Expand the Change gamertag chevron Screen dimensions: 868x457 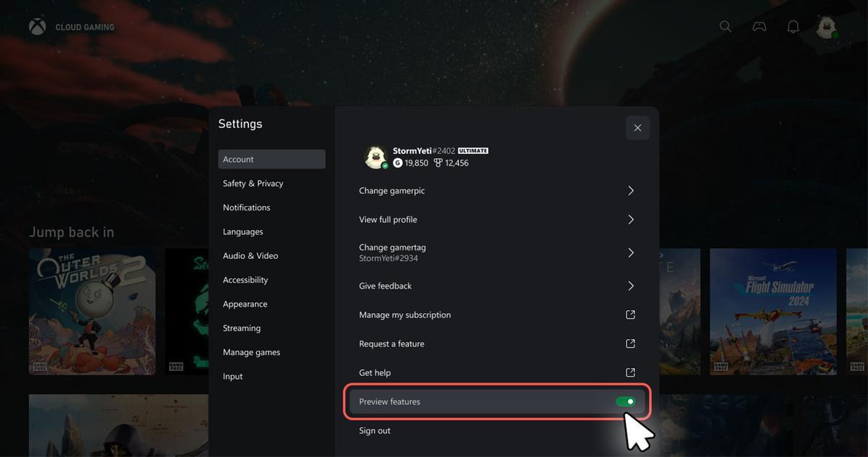tap(631, 252)
